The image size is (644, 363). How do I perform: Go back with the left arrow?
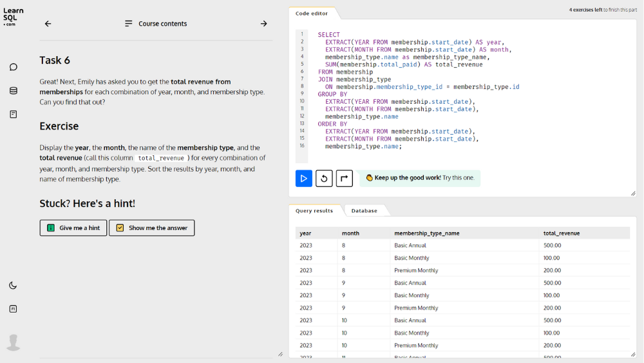[x=48, y=24]
